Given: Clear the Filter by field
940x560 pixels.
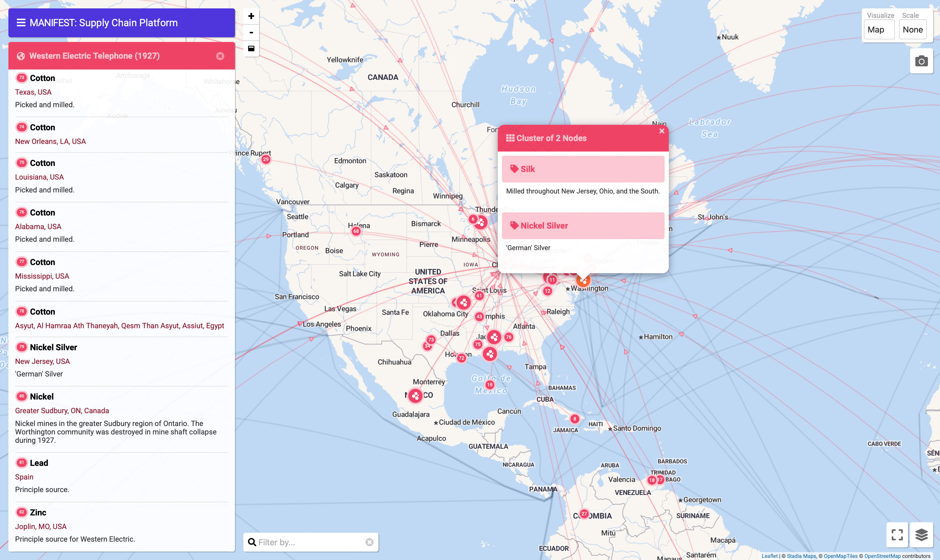Looking at the screenshot, I should [x=370, y=542].
